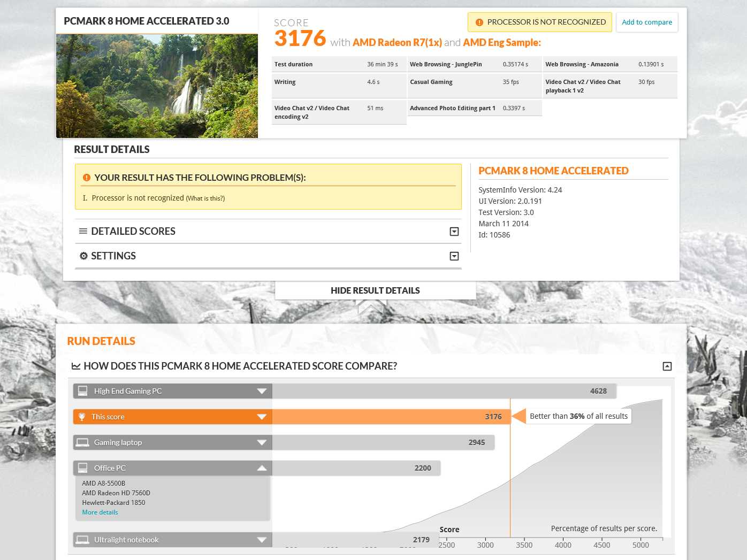Click the laptop icon in Gaming laptop row
The width and height of the screenshot is (747, 560).
tap(82, 442)
